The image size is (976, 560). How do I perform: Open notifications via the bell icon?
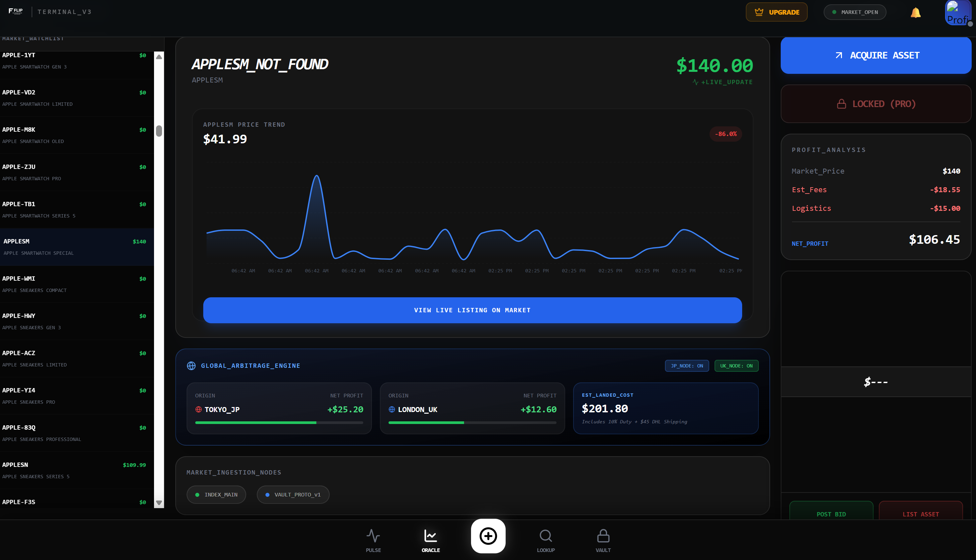[x=915, y=12]
